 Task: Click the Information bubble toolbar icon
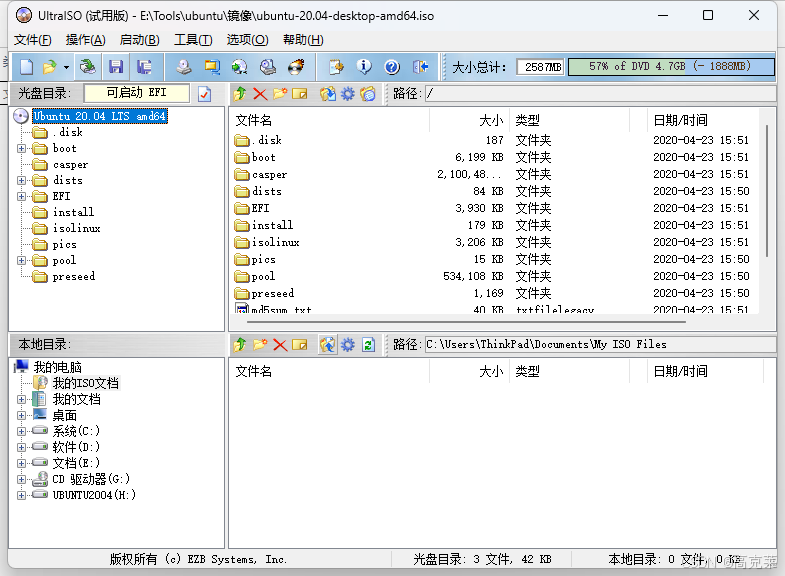pos(364,67)
